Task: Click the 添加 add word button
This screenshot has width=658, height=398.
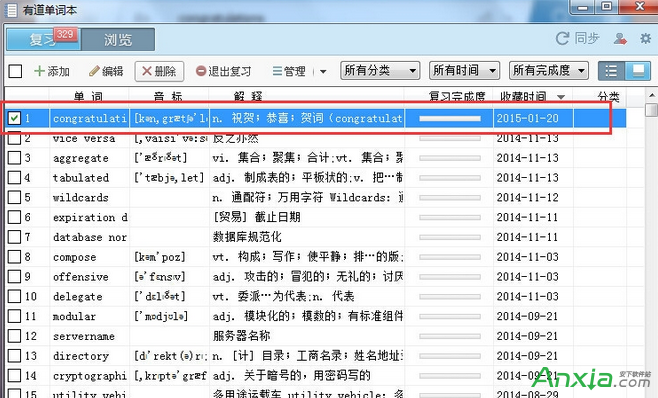Action: [52, 71]
